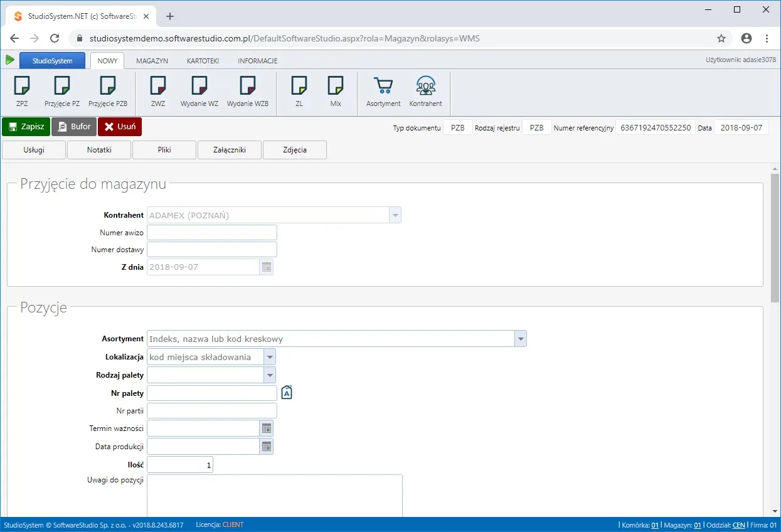
Task: Expand the Rodzaj palety dropdown
Action: tap(270, 375)
